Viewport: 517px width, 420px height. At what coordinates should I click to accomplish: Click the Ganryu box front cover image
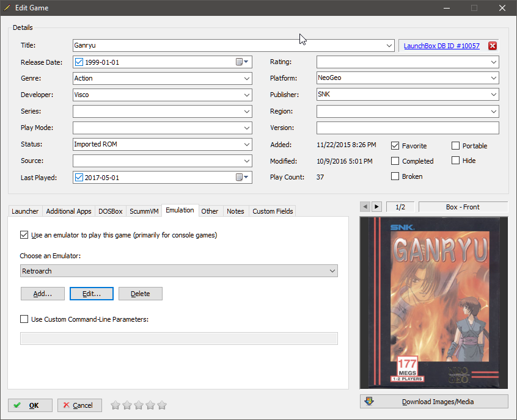pyautogui.click(x=434, y=303)
